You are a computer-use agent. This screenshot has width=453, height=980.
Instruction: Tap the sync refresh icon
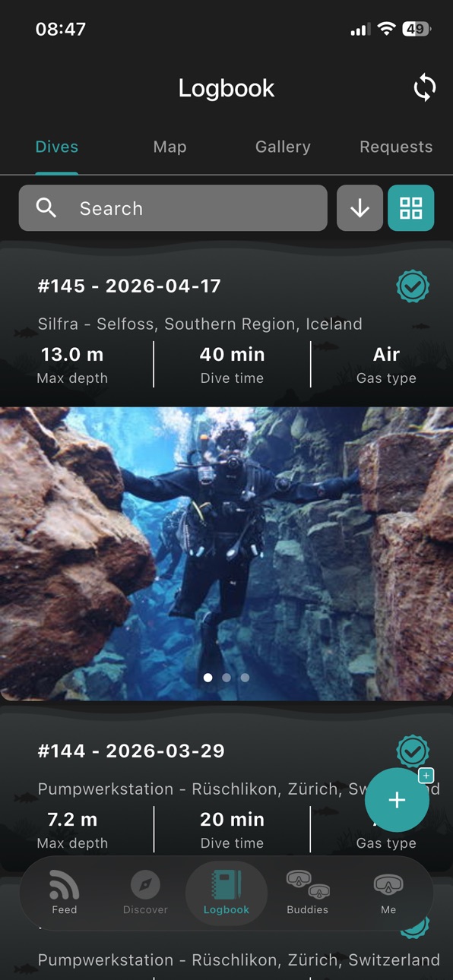pyautogui.click(x=424, y=88)
